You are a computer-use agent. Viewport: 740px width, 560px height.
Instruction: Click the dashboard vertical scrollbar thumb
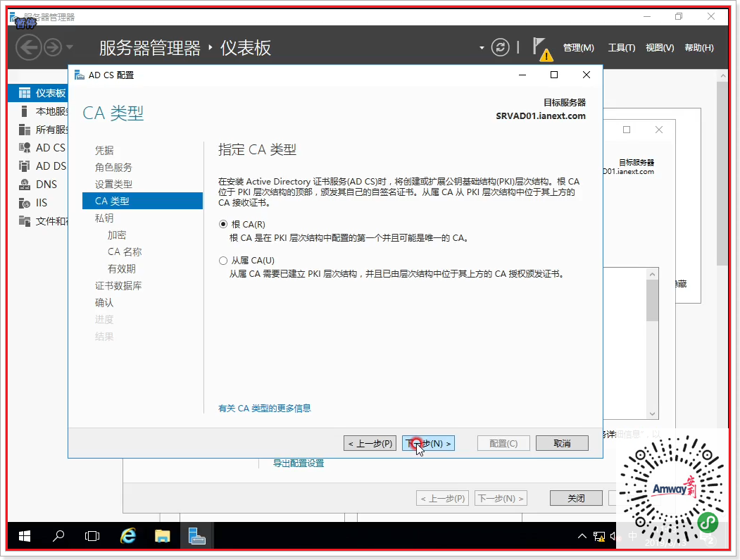point(722,173)
